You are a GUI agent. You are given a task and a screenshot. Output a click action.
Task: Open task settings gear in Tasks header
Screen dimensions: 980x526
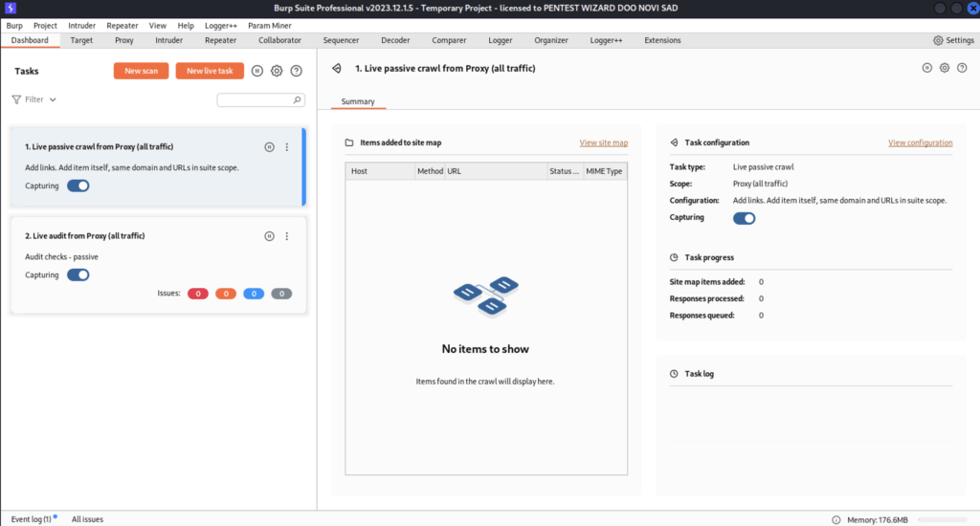click(x=277, y=71)
